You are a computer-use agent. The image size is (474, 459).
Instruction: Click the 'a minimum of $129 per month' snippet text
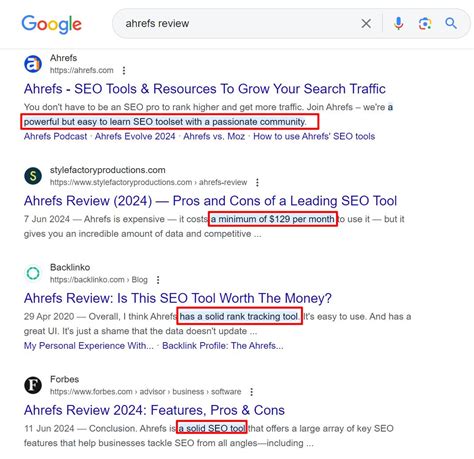tap(273, 219)
